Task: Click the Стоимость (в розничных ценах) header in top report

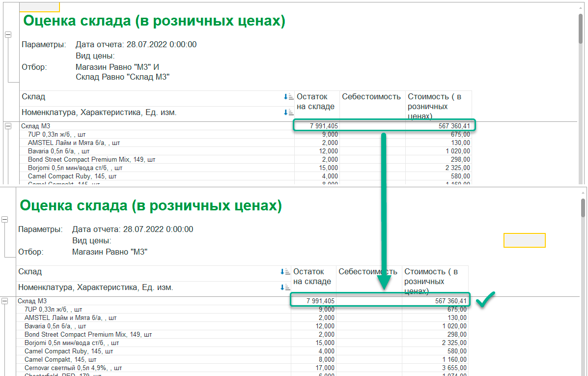Action: [x=438, y=106]
